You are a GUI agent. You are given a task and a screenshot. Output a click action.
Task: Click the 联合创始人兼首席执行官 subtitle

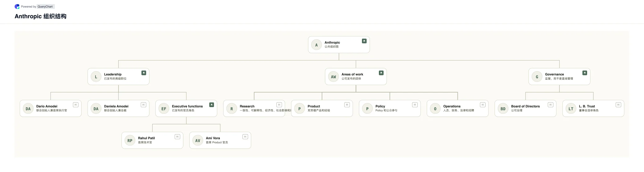[x=52, y=111]
